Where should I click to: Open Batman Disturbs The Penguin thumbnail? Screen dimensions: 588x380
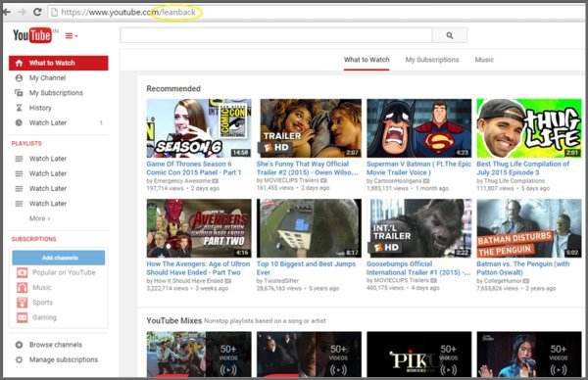tap(529, 228)
